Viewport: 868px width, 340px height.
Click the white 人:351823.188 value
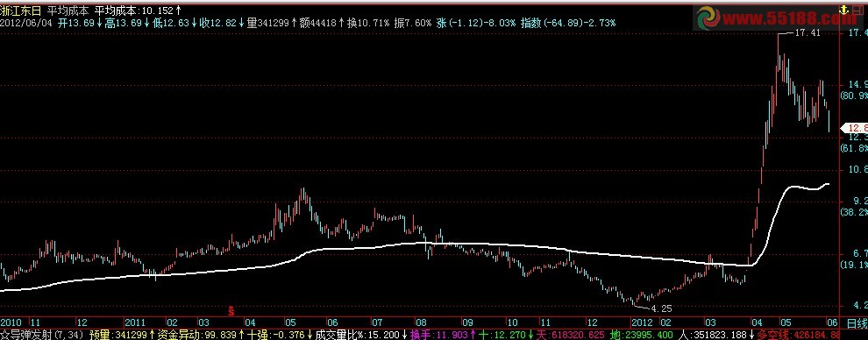[714, 335]
